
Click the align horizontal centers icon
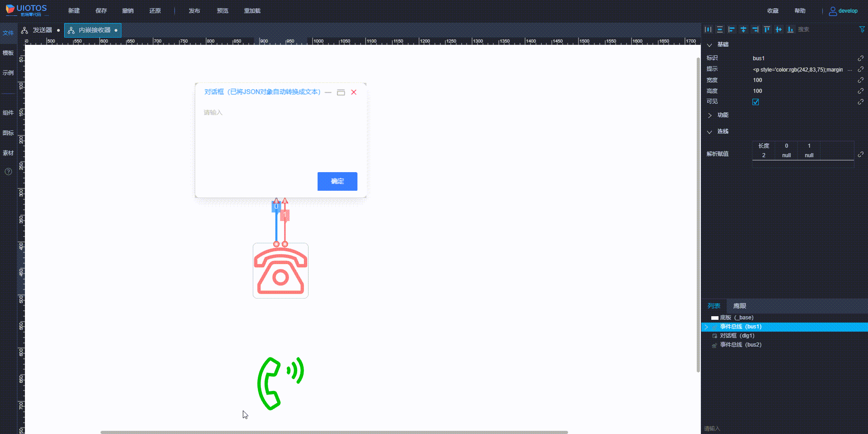[x=743, y=29]
